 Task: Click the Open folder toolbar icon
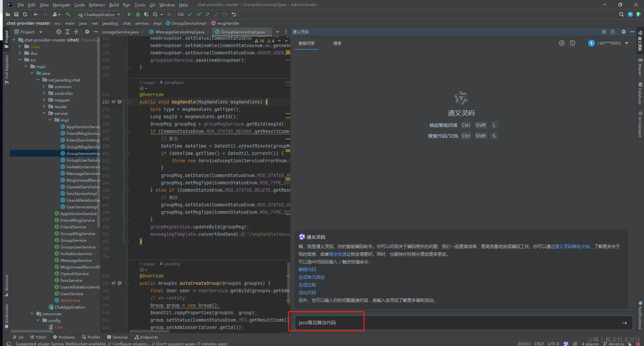[8, 14]
